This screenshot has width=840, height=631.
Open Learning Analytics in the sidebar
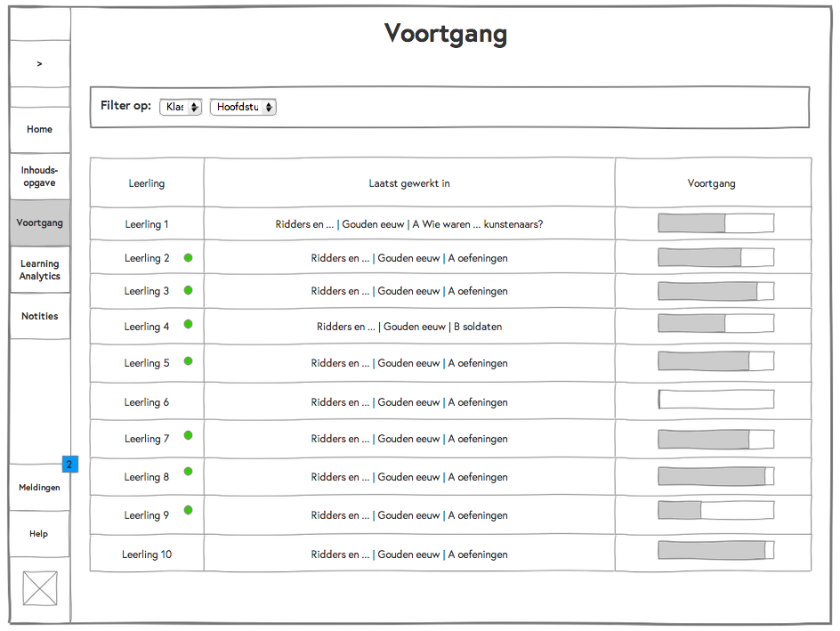40,270
